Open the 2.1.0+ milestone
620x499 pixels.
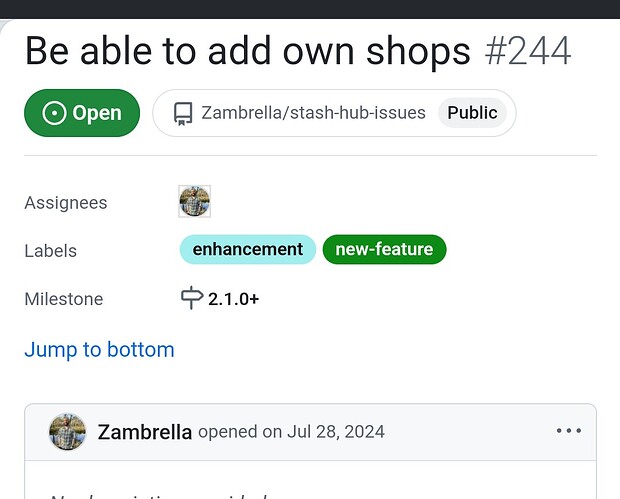(x=233, y=299)
